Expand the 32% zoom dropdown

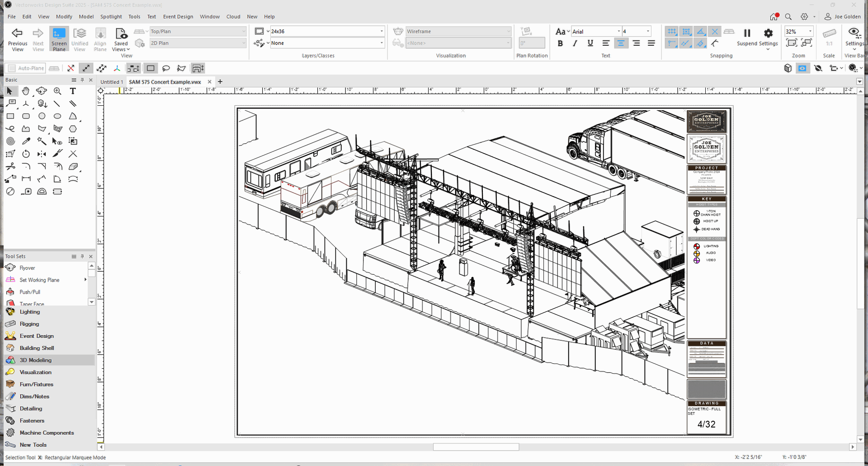coord(810,31)
